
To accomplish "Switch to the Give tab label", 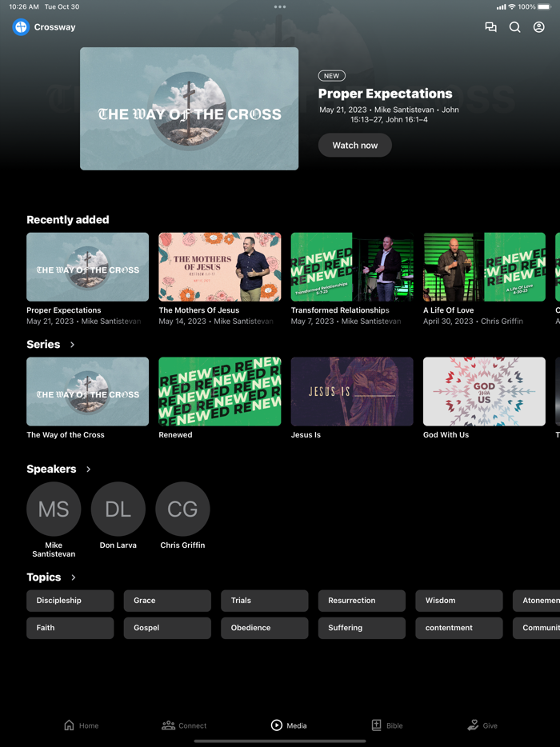I will click(490, 725).
